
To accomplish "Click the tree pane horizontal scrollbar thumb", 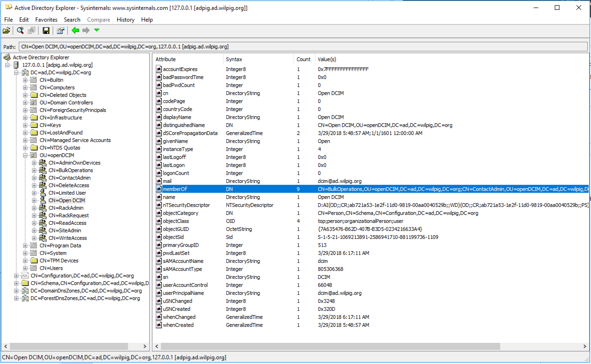I will pyautogui.click(x=69, y=346).
